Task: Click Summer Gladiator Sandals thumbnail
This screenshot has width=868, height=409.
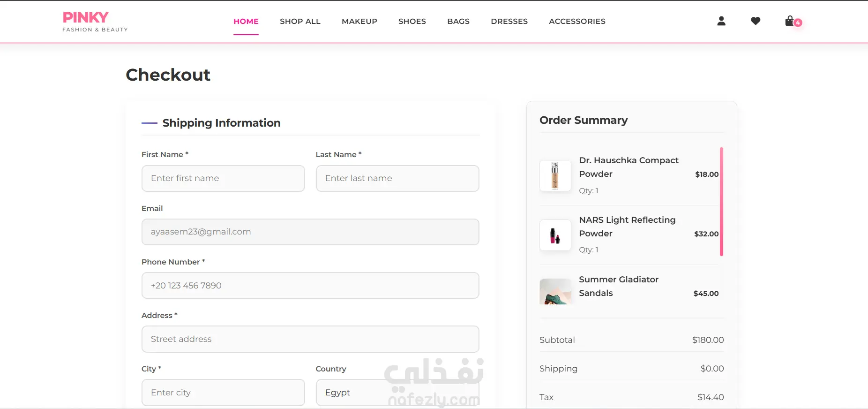Action: pyautogui.click(x=555, y=292)
